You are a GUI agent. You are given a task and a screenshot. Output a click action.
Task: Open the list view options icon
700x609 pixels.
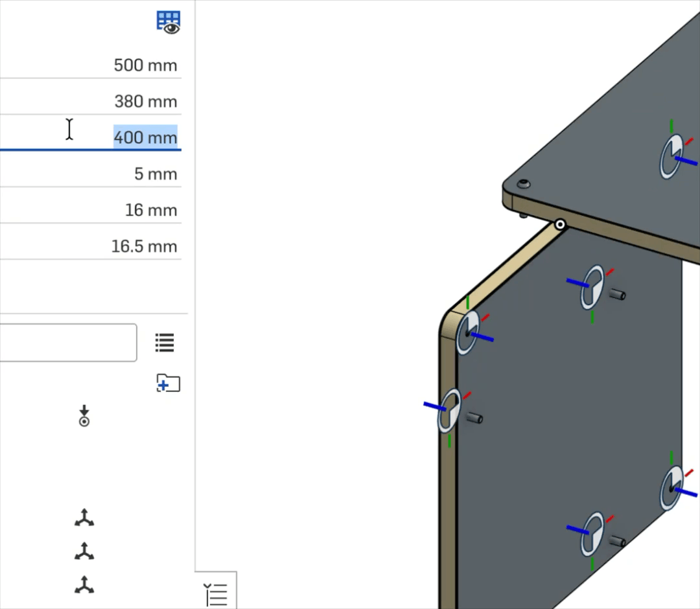click(x=165, y=343)
